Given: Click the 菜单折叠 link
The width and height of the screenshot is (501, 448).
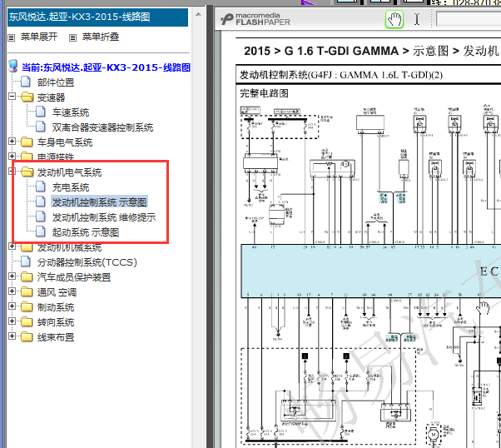Looking at the screenshot, I should pos(101,37).
